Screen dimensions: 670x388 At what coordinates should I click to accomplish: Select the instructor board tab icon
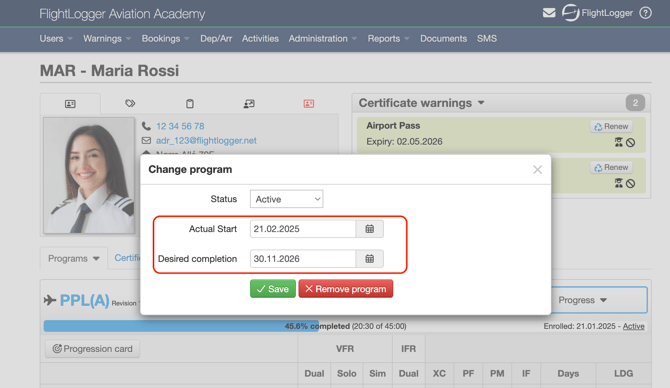point(249,103)
